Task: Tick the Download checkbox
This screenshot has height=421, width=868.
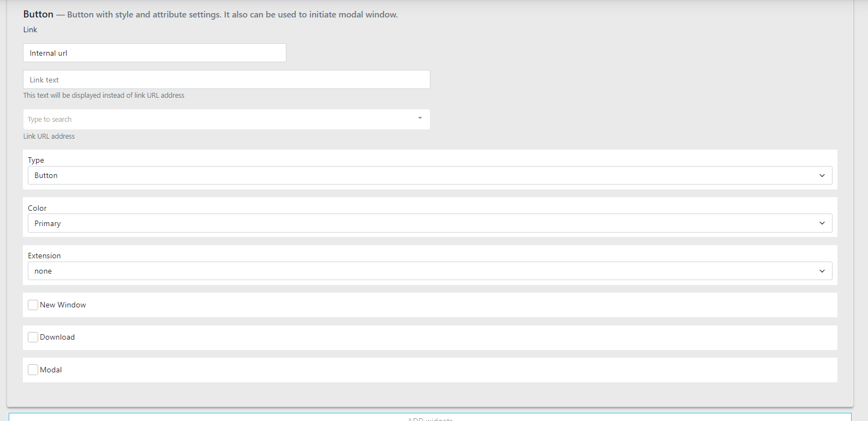Action: [33, 337]
